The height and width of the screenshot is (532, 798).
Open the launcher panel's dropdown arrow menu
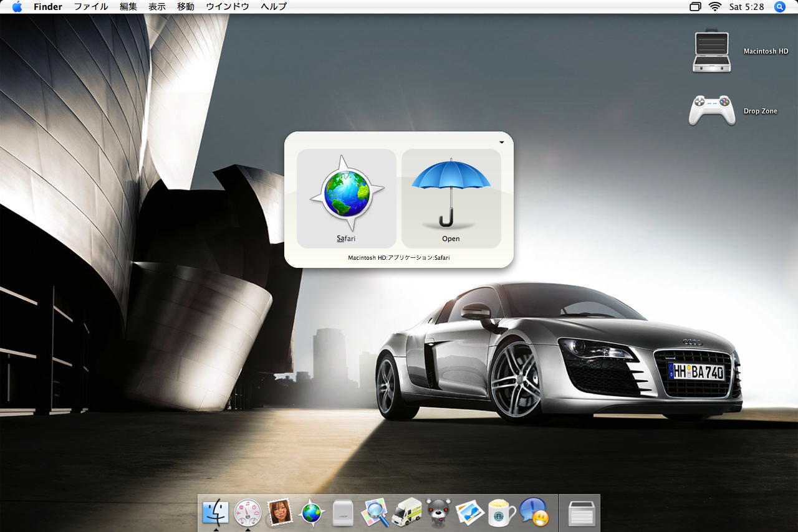(502, 142)
